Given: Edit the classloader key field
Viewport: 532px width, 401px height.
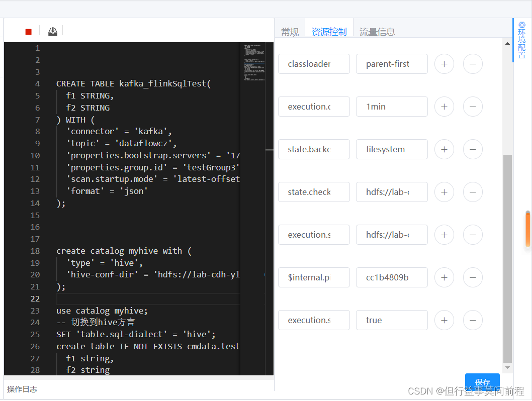Looking at the screenshot, I should (x=314, y=64).
